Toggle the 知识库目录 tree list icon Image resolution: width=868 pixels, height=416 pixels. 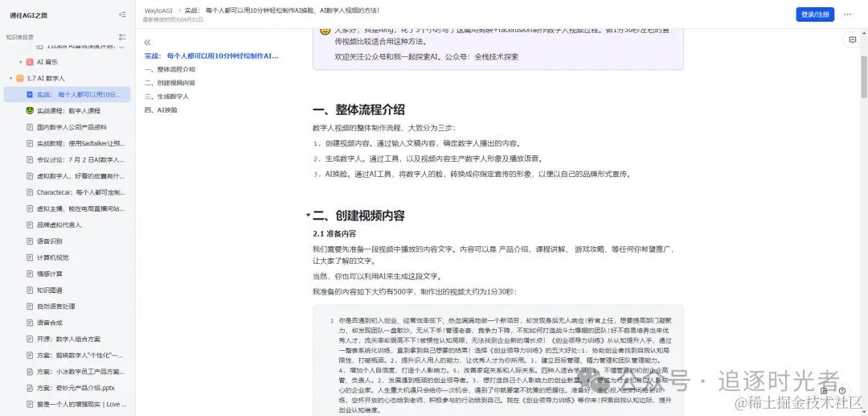[x=122, y=37]
